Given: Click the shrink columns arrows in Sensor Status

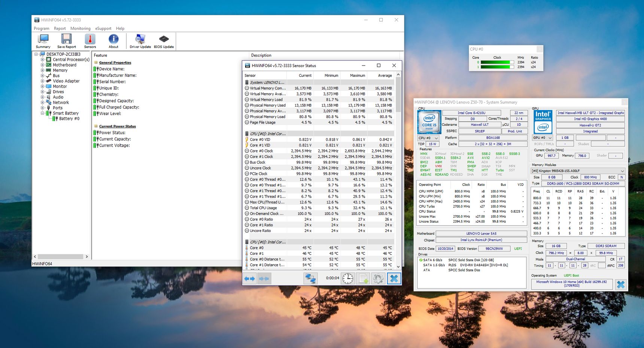Looking at the screenshot, I should 264,278.
